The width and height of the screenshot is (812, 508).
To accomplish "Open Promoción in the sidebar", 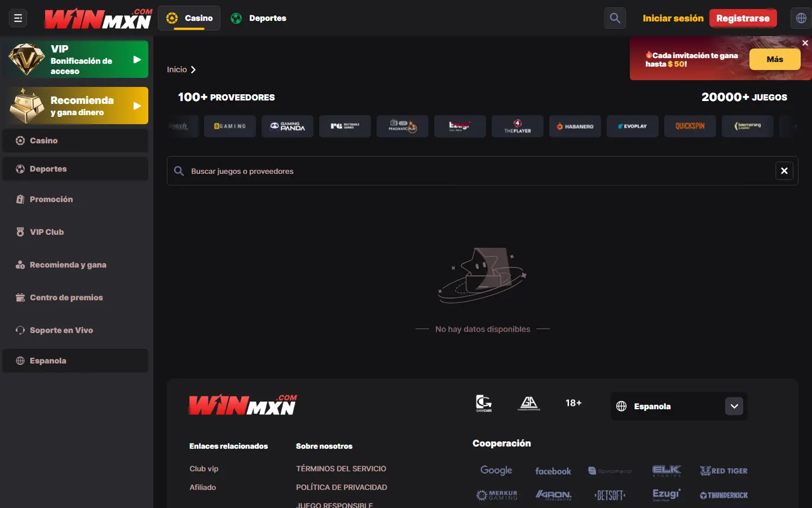I will click(76, 199).
